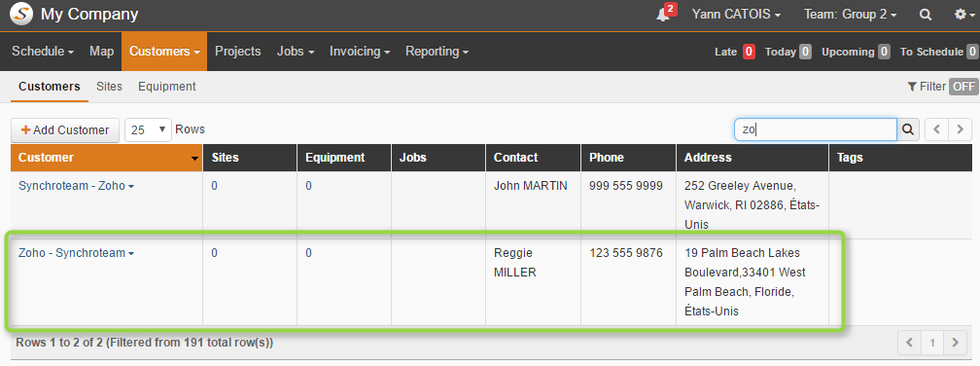Viewport: 980px width, 366px height.
Task: Go to previous search result arrow
Action: point(936,129)
